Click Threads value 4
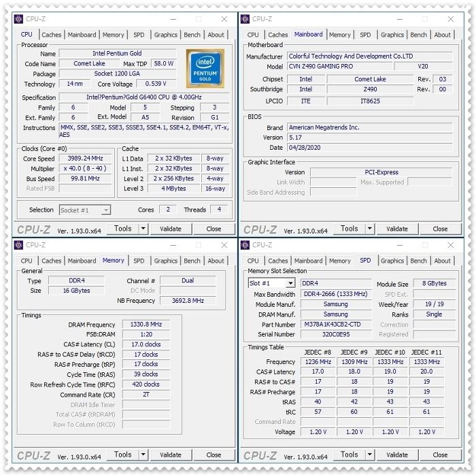Viewport: 476px width, 475px height. [x=219, y=209]
